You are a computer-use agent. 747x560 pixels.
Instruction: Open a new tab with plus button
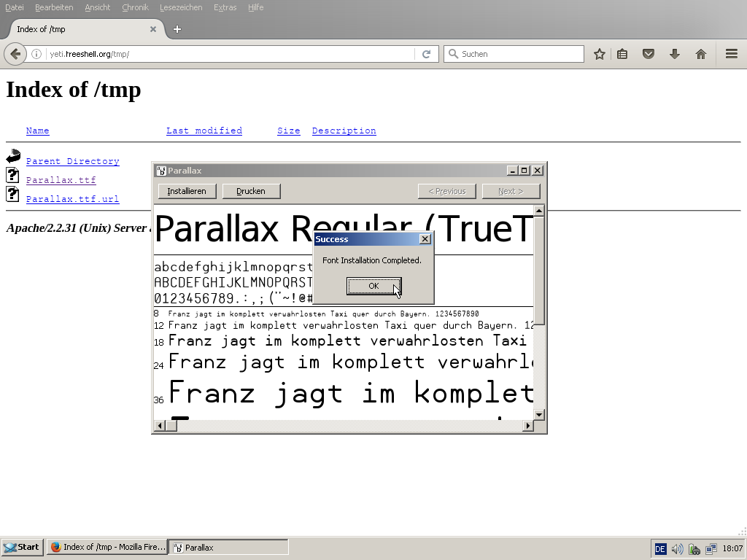(x=177, y=29)
